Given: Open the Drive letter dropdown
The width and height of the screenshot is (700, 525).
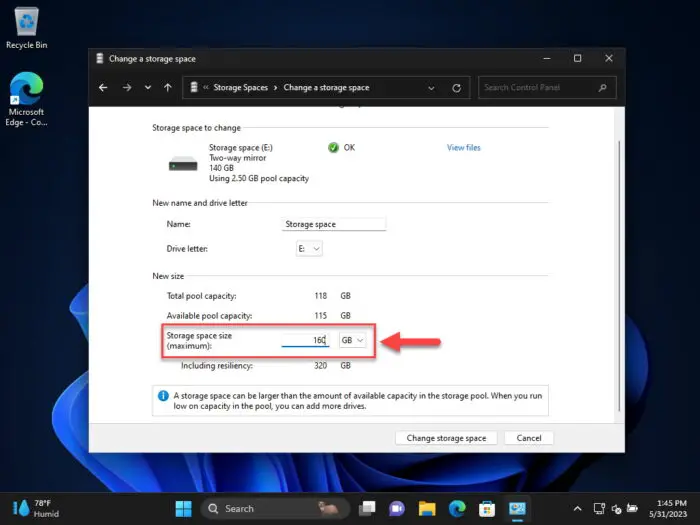Looking at the screenshot, I should tap(309, 249).
